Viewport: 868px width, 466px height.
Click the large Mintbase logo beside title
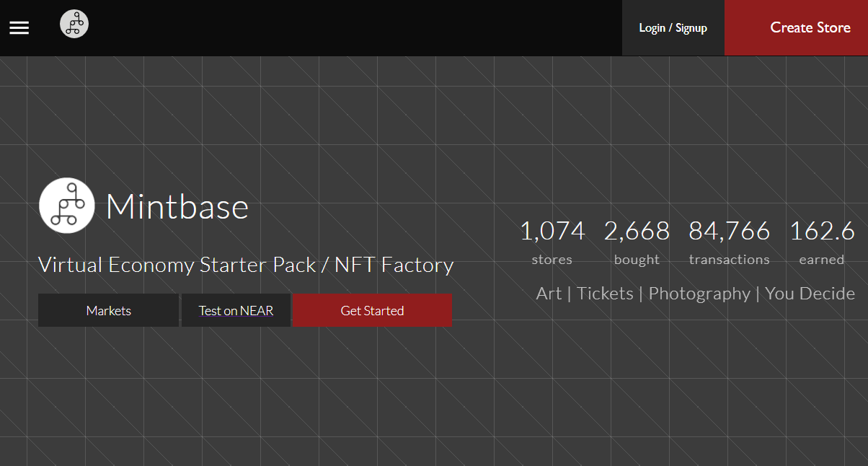click(67, 206)
